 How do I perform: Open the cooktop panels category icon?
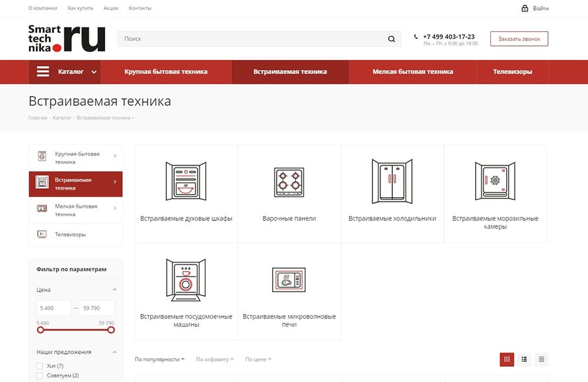pyautogui.click(x=289, y=182)
